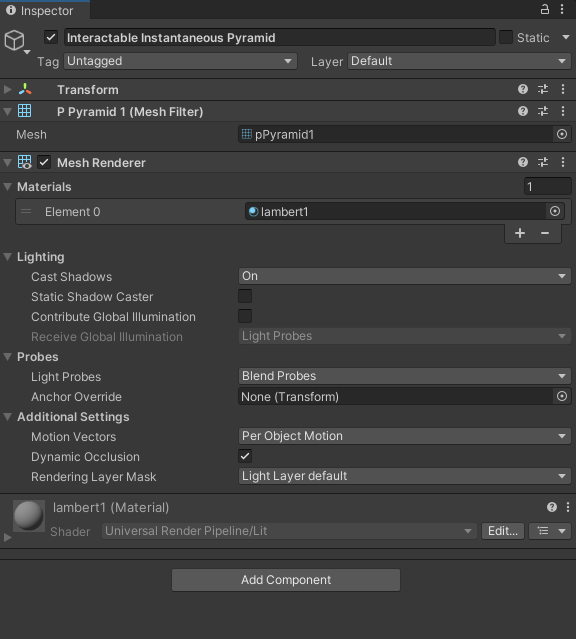Collapse the Mesh Filter component foldout
The height and width of the screenshot is (639, 576).
[x=7, y=111]
